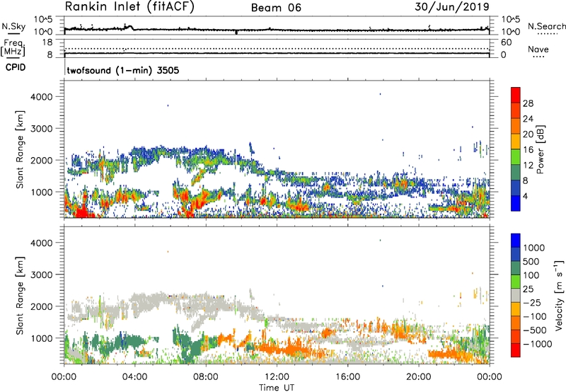
Task: Click the '500' tick on velocity color bar
Action: pyautogui.click(x=532, y=262)
